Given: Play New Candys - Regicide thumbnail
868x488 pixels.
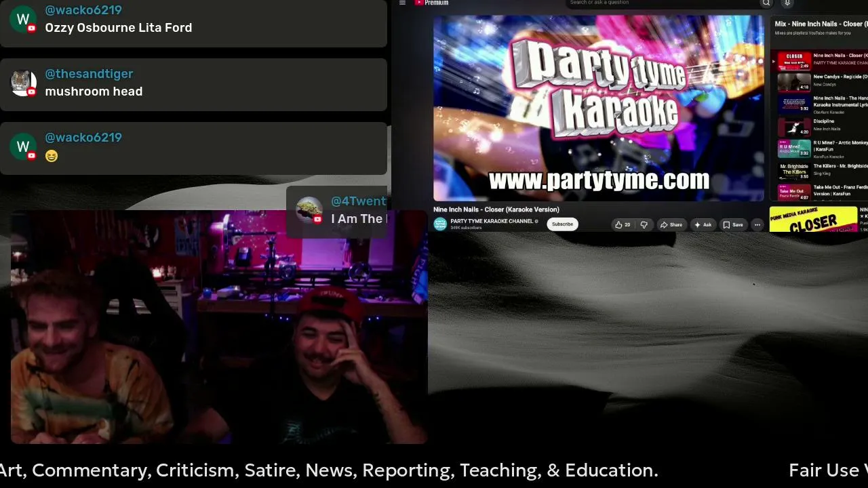Looking at the screenshot, I should (x=794, y=82).
